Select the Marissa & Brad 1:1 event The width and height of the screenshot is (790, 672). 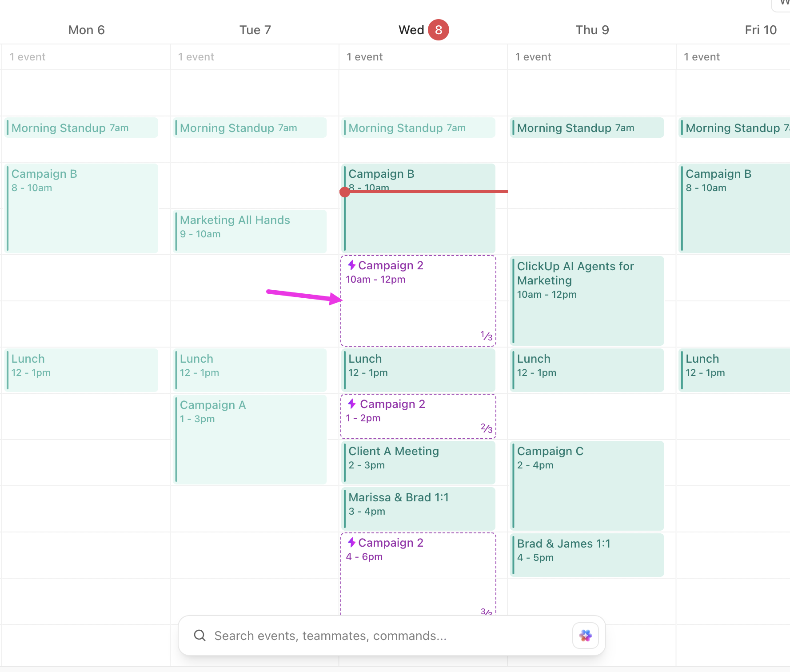pyautogui.click(x=418, y=504)
